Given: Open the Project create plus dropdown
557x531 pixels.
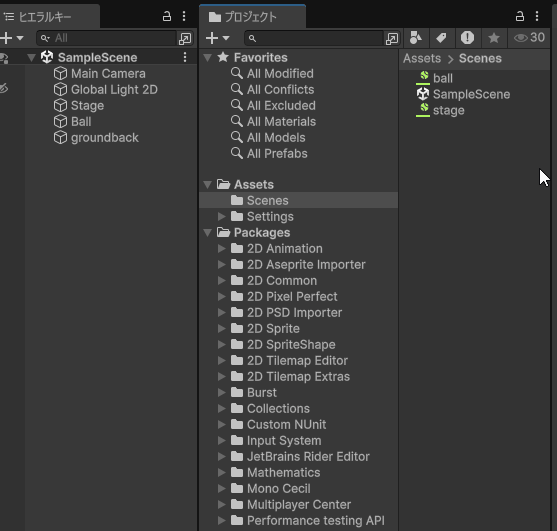Looking at the screenshot, I should [217, 38].
